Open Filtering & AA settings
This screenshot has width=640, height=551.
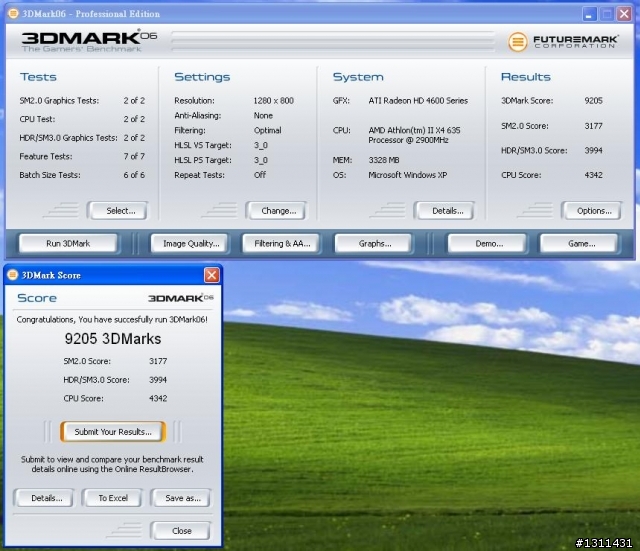pyautogui.click(x=282, y=244)
